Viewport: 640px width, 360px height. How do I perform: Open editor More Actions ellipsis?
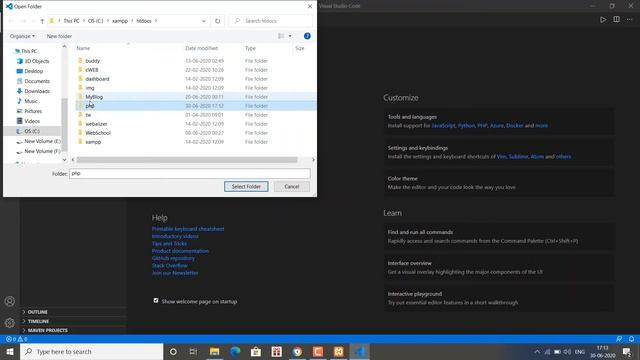tap(629, 20)
